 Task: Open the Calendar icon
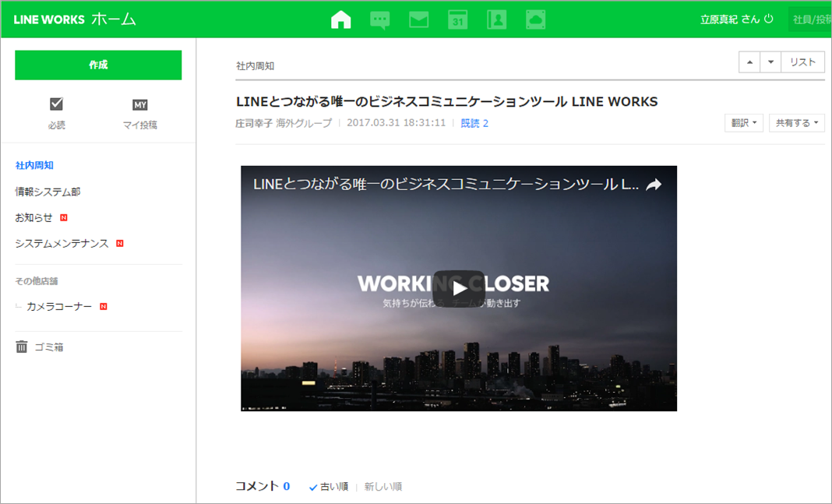tap(458, 19)
